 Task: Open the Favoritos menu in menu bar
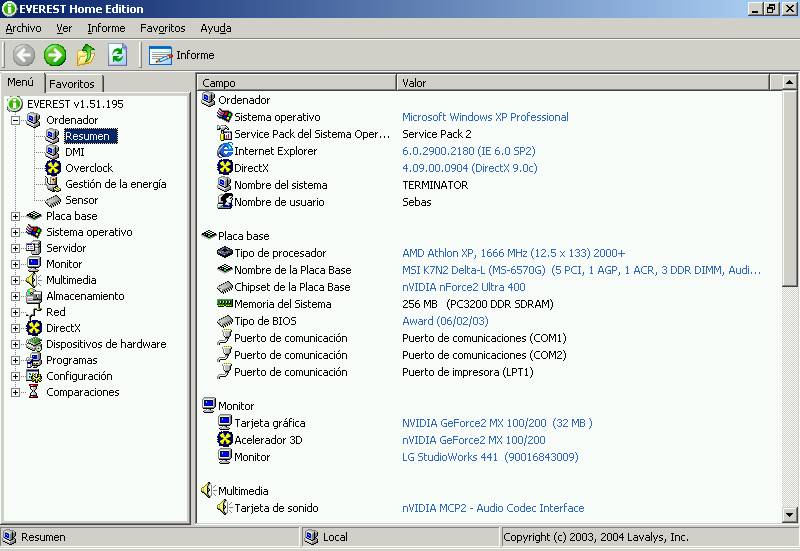point(162,29)
